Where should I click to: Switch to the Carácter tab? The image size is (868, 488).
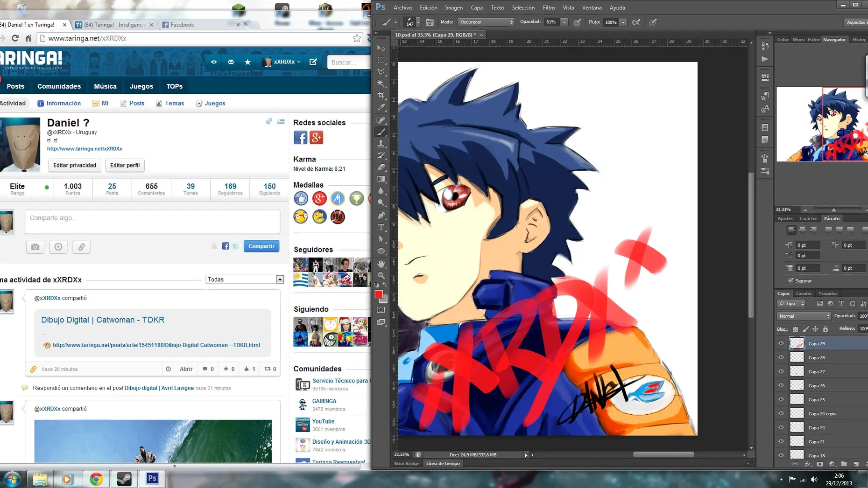tap(808, 218)
